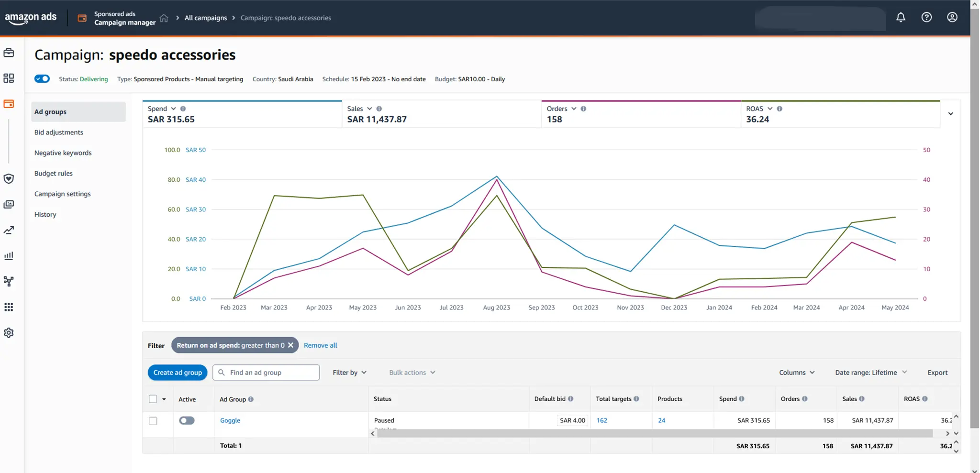Enable the Goggle ad group active toggle

[x=187, y=420]
